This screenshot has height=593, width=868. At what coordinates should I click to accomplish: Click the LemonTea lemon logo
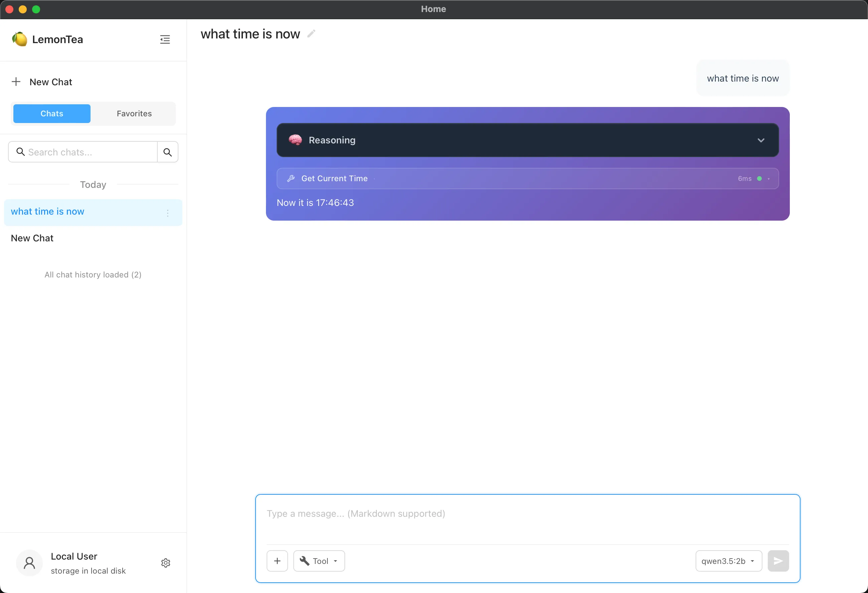pos(19,39)
